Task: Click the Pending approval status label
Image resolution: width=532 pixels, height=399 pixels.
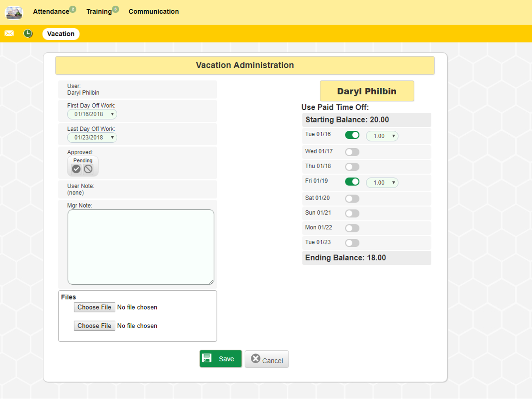Action: (x=83, y=161)
